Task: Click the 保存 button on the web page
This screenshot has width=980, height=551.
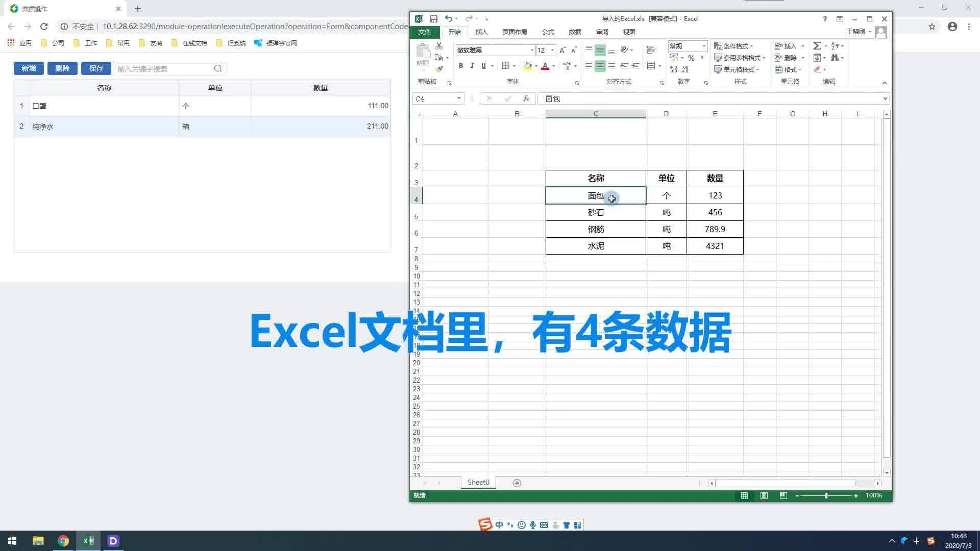Action: pyautogui.click(x=96, y=68)
